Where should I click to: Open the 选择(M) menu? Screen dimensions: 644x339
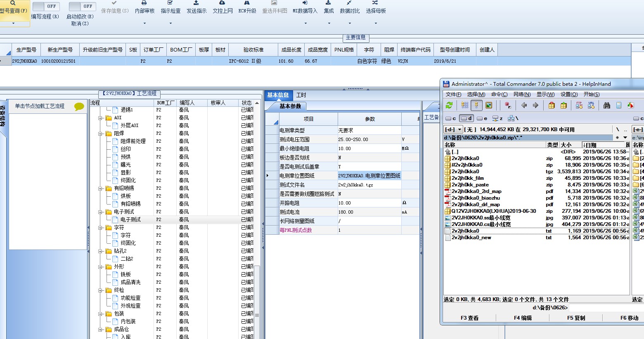(x=476, y=94)
